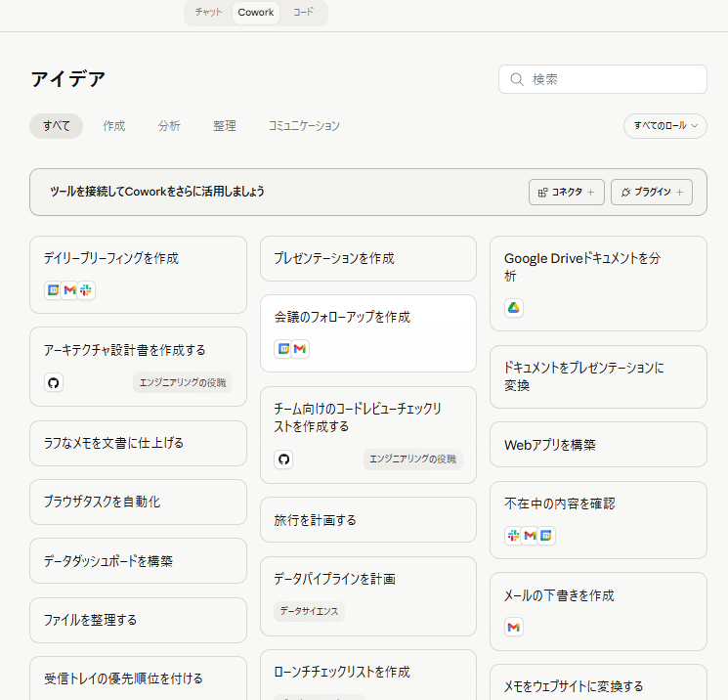Click the GitHub icon in the code review checklist card

[x=283, y=459]
